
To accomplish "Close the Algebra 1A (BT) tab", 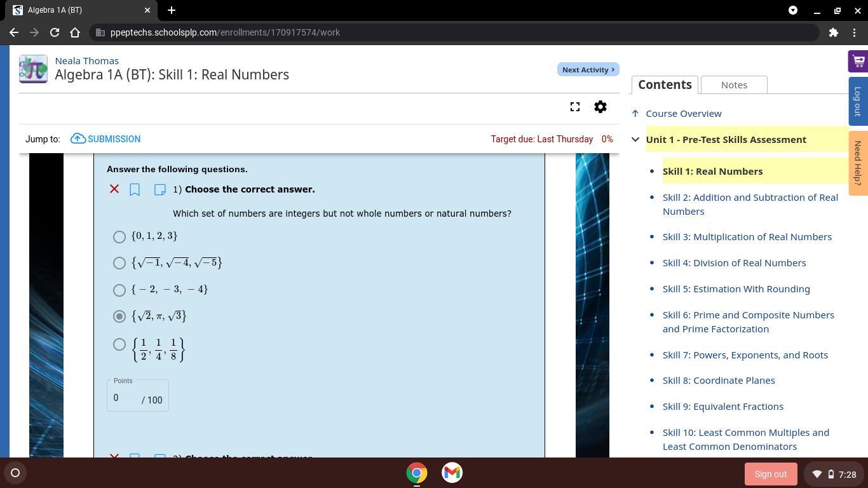I will pyautogui.click(x=147, y=10).
